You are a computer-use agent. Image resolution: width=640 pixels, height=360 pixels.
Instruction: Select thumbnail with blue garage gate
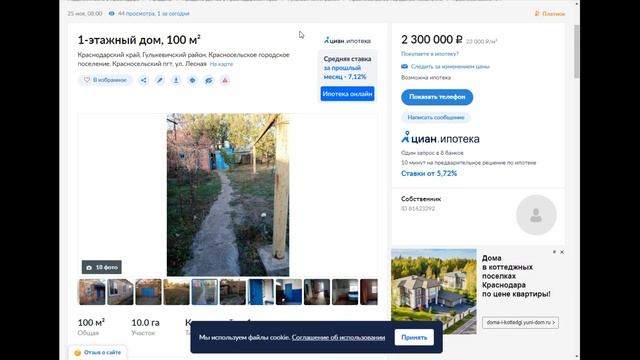(149, 292)
